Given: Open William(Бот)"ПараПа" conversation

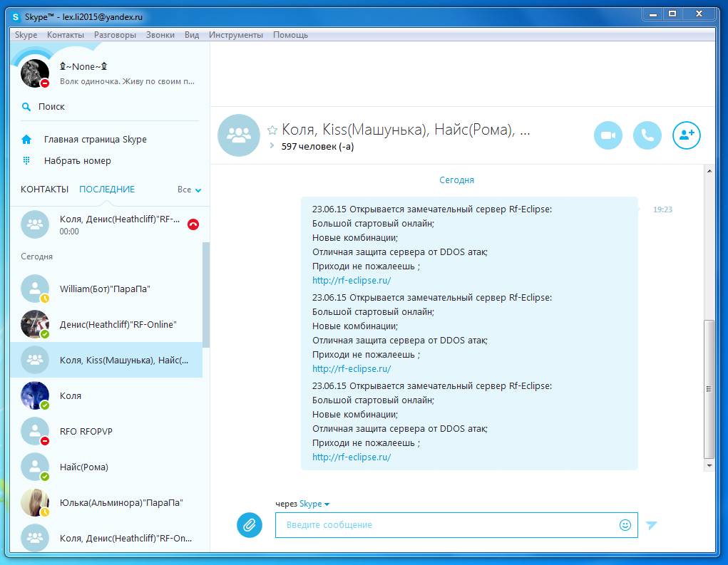Looking at the screenshot, I should (106, 289).
